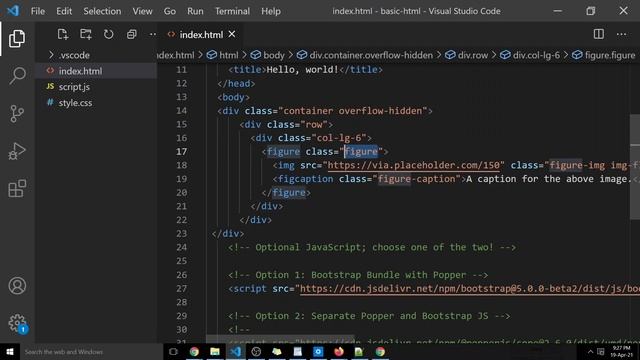Open script.js from the explorer

tap(74, 87)
